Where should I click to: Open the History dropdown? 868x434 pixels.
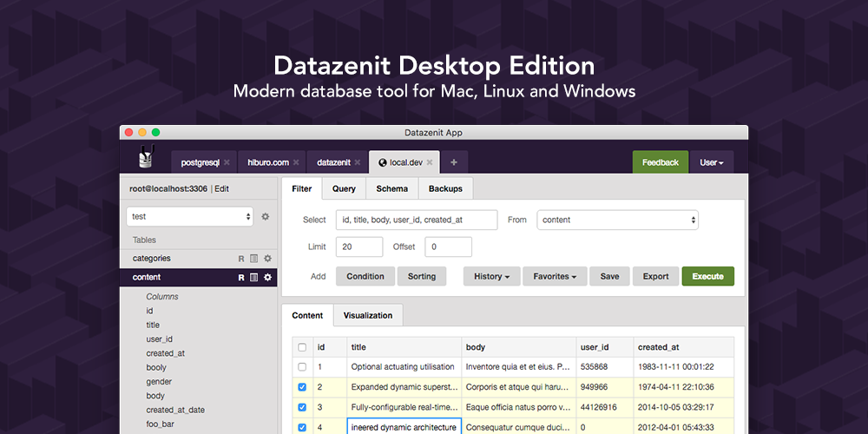(x=491, y=276)
